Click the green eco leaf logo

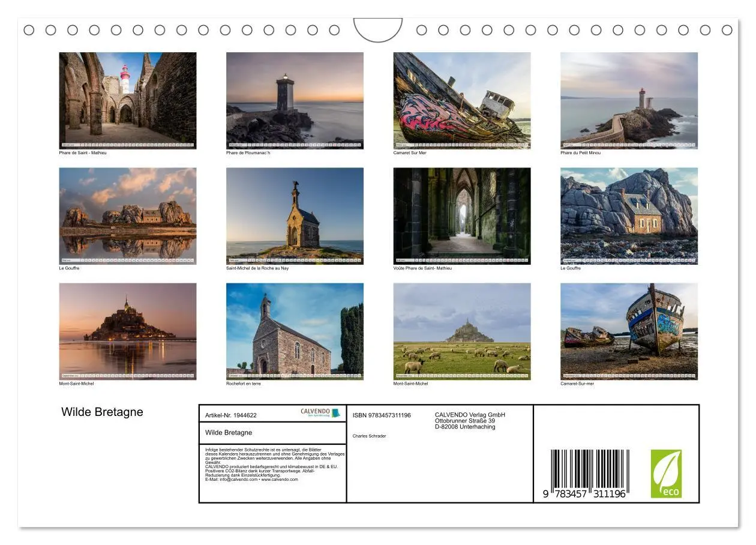tap(667, 474)
